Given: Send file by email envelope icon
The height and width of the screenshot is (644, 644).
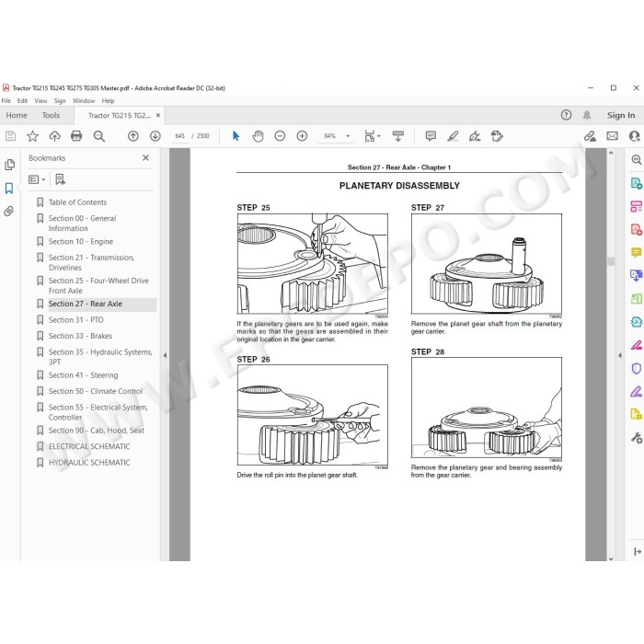Looking at the screenshot, I should (x=612, y=136).
